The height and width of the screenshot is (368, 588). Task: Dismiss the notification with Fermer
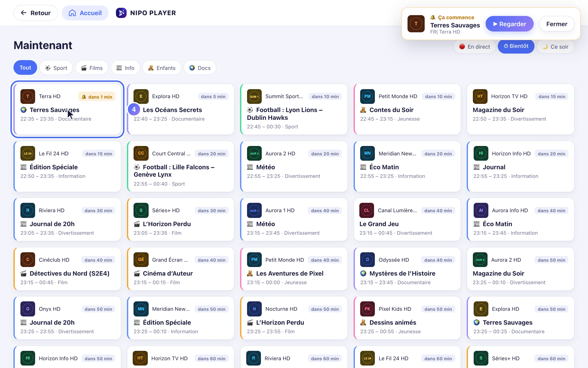(557, 24)
